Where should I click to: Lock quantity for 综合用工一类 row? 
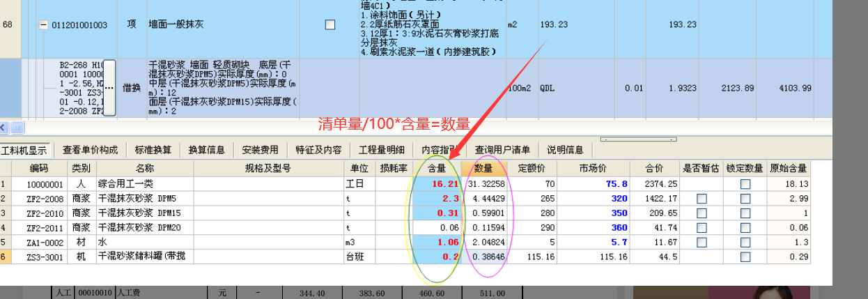(745, 184)
